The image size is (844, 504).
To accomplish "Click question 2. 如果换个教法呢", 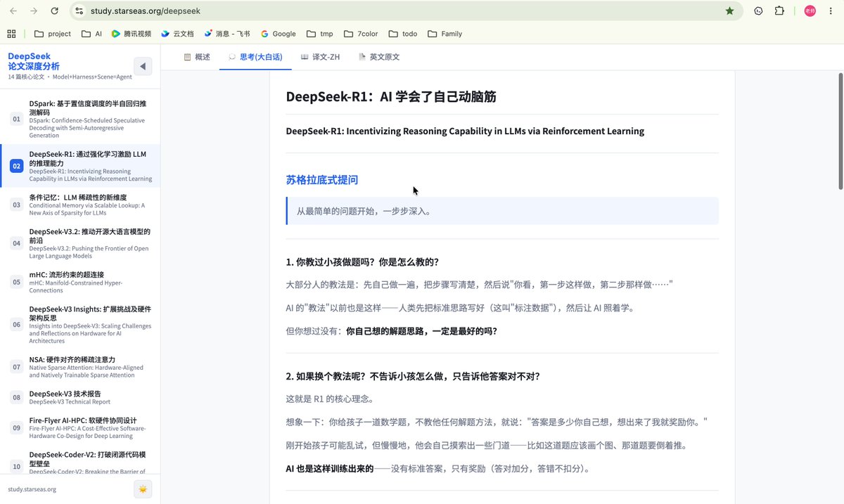I will [413, 376].
